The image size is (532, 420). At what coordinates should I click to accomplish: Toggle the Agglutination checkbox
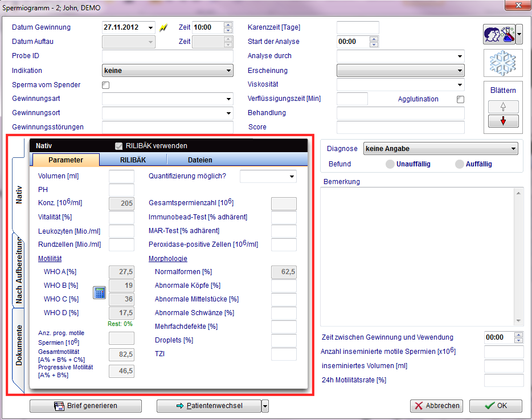(460, 99)
